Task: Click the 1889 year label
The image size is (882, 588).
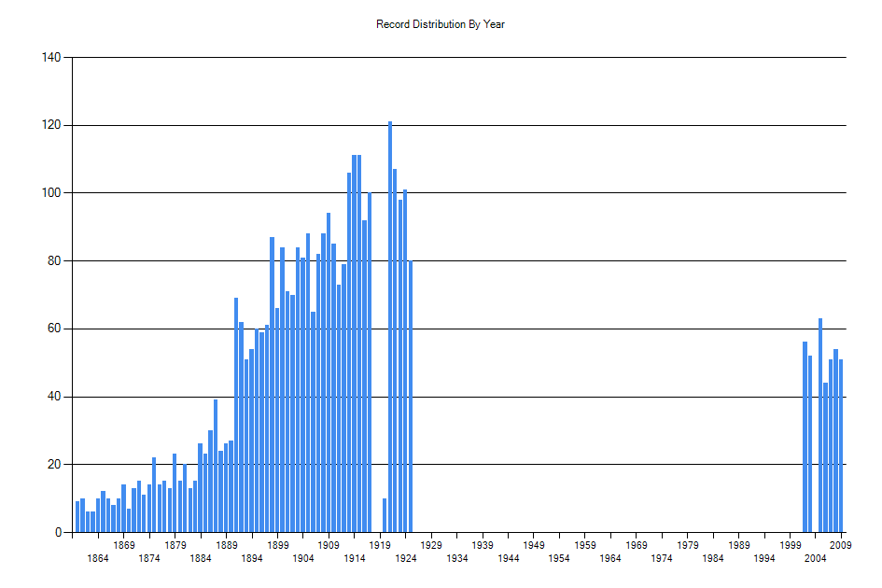Action: click(x=226, y=545)
